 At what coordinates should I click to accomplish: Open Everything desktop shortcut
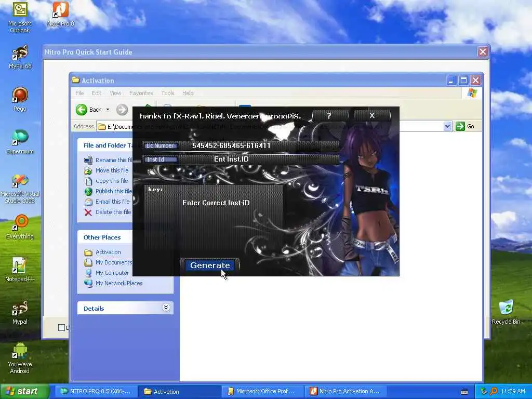(x=20, y=228)
